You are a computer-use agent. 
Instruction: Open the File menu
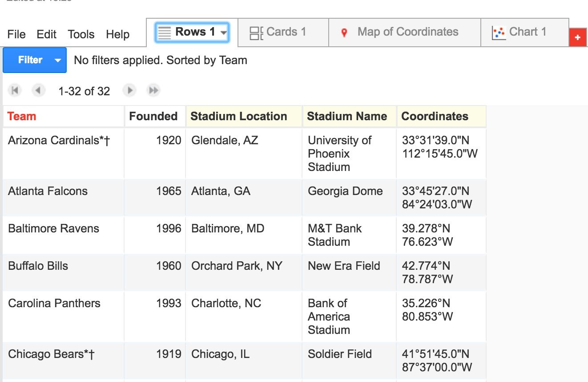(16, 34)
